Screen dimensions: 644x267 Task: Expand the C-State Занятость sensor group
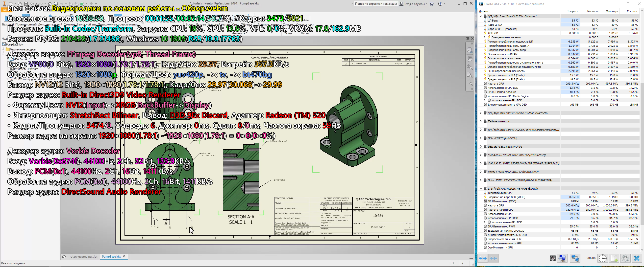tap(480, 113)
